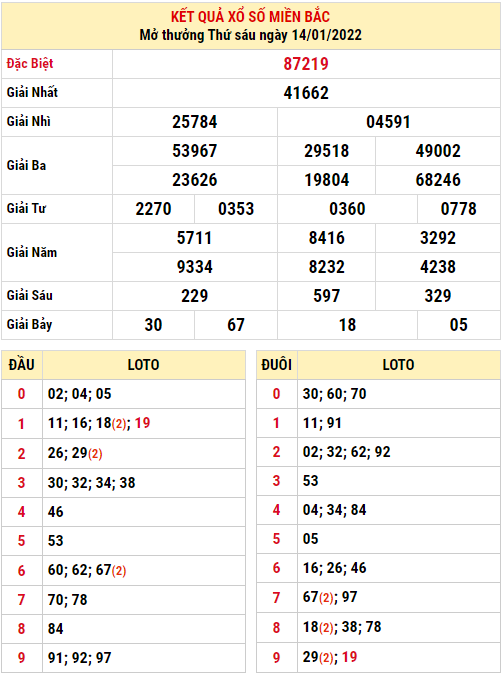Click the Giải Năm row label
Image resolution: width=503 pixels, height=675 pixels.
point(32,252)
